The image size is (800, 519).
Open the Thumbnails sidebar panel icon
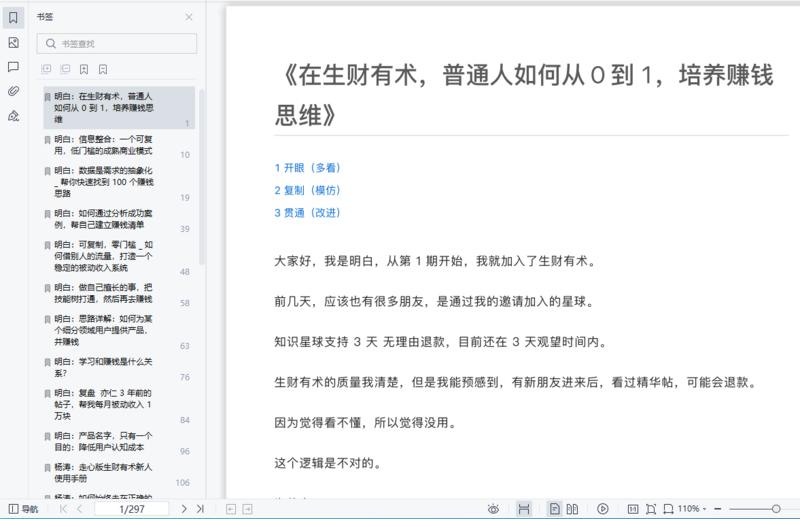tap(13, 43)
